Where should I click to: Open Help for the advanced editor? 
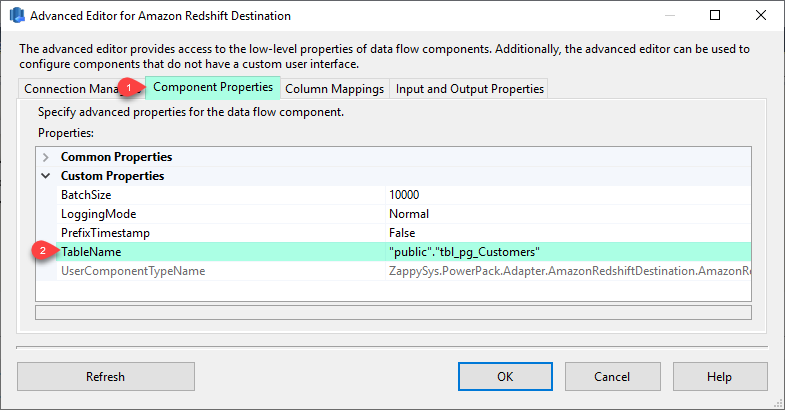(720, 376)
